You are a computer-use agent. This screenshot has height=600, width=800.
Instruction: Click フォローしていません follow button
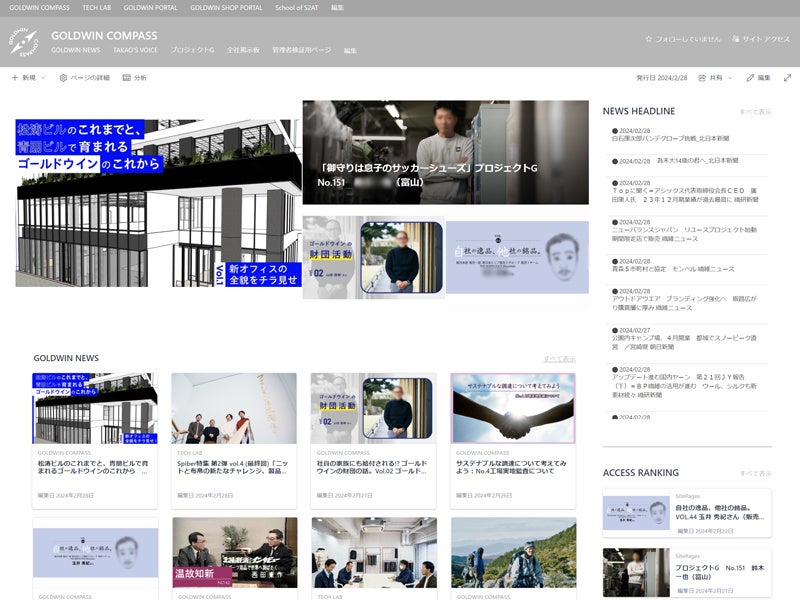(683, 39)
